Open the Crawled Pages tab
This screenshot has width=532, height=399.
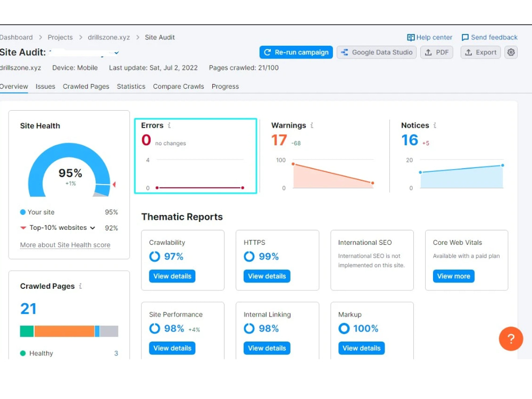(86, 87)
